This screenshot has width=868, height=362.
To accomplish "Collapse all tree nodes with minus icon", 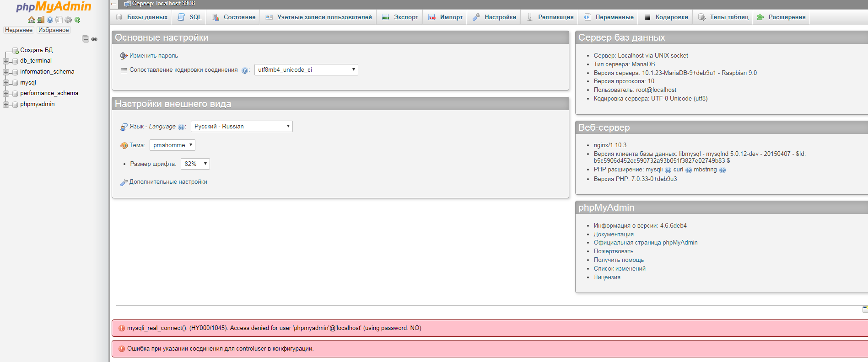I will point(86,39).
